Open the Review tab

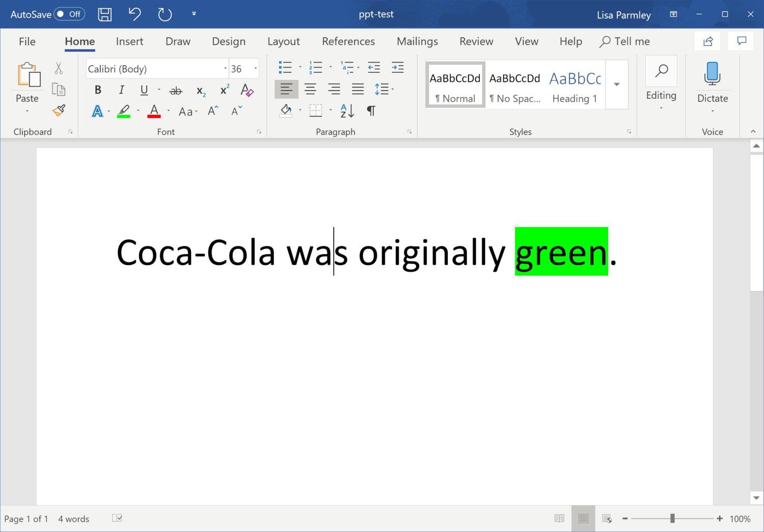476,41
